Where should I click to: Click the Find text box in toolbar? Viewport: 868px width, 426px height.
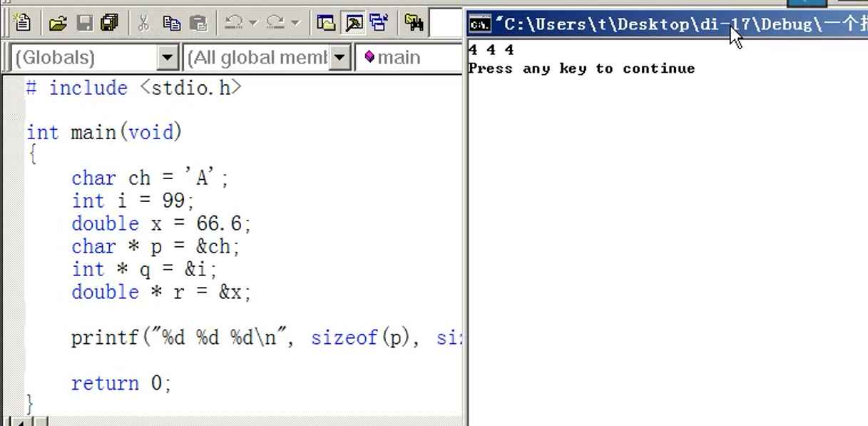click(446, 24)
